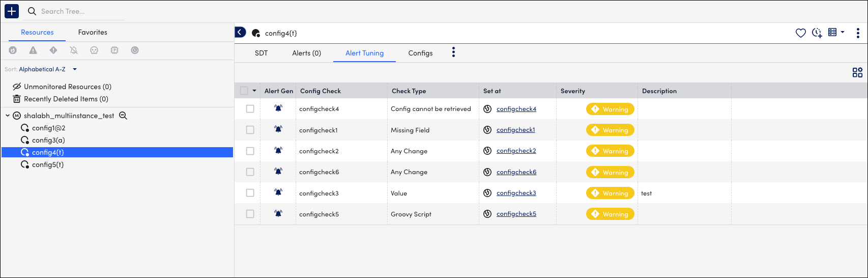The height and width of the screenshot is (278, 868).
Task: Toggle the select-all header checkbox
Action: (244, 91)
